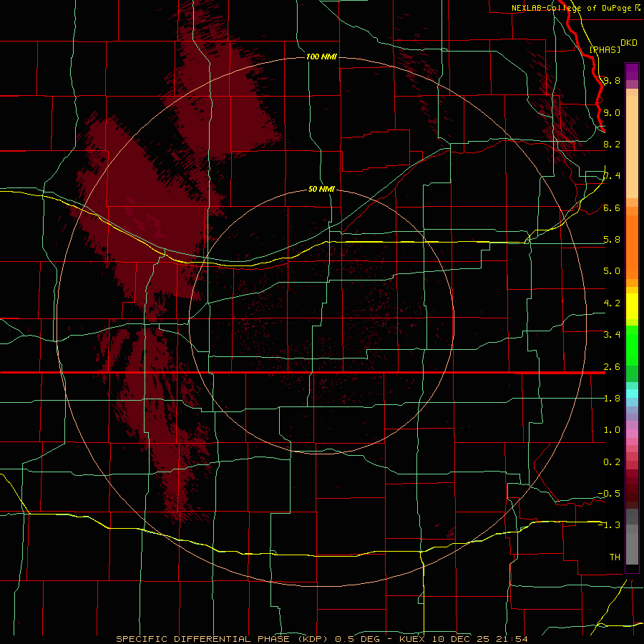Click the 1.0 value on the color scale
This screenshot has width=644, height=644.
pos(612,430)
